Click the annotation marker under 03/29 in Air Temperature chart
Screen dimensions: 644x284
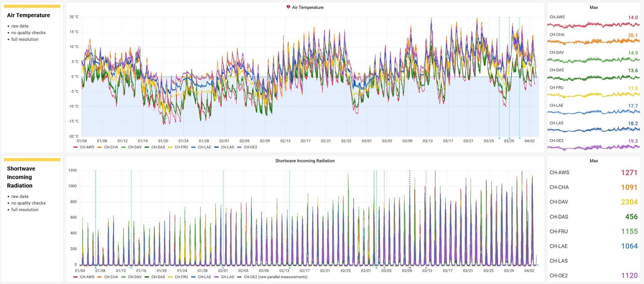tap(509, 138)
